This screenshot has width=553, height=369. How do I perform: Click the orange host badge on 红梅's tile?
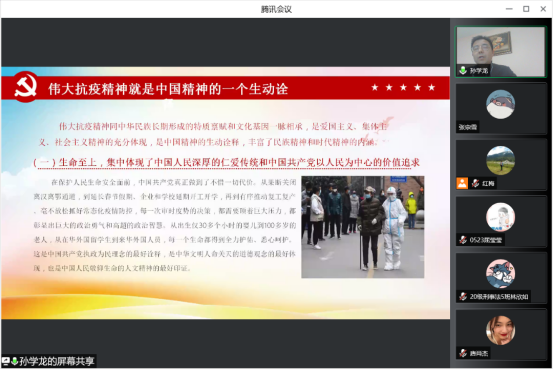coord(462,183)
